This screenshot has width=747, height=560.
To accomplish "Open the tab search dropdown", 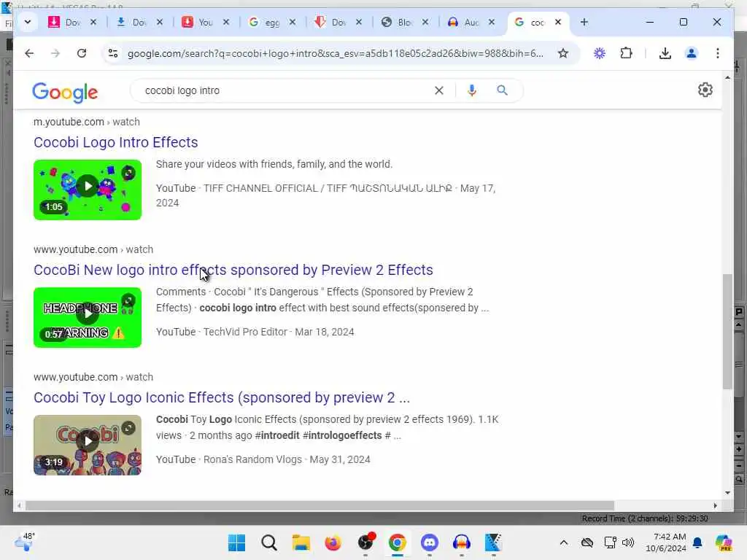I will 28,22.
